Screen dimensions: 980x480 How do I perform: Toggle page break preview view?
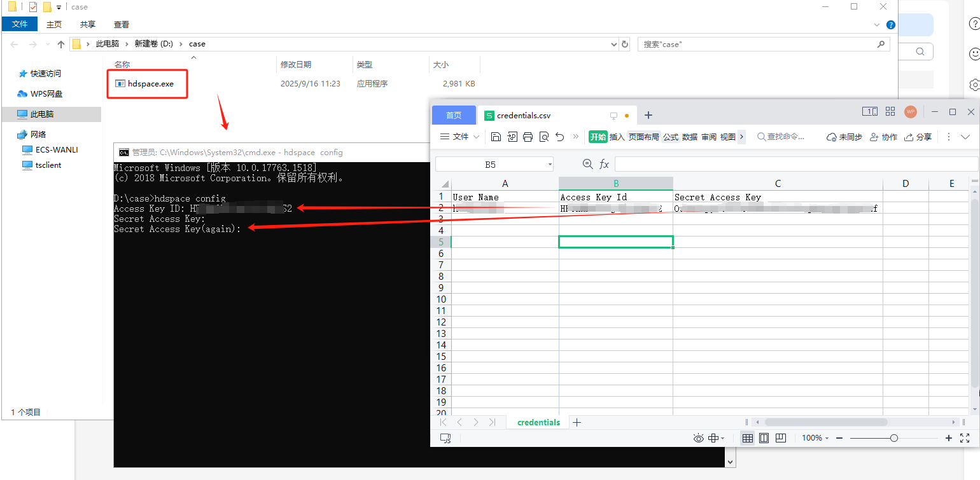click(781, 438)
